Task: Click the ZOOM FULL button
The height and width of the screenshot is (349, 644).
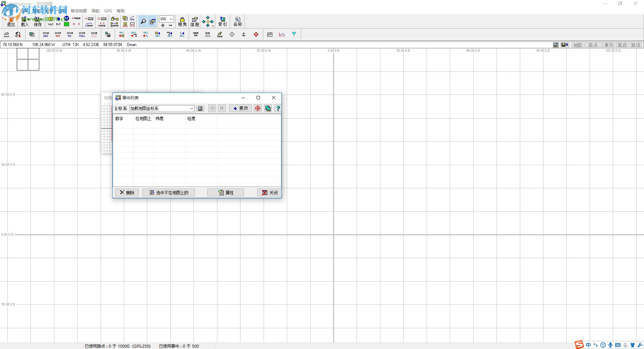Action: pos(82,34)
